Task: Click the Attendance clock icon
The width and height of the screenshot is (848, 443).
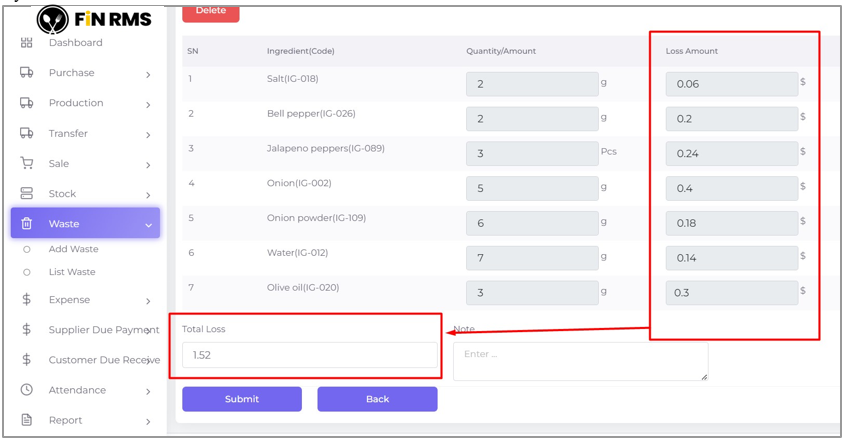Action: [x=27, y=390]
